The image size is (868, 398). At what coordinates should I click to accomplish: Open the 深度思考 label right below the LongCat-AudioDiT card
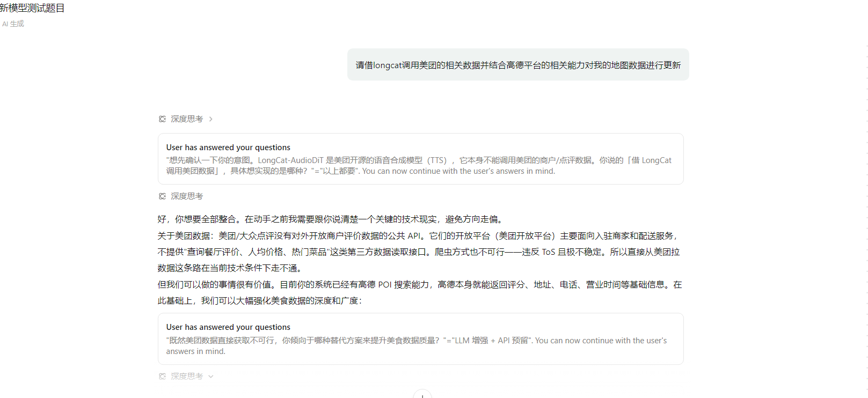click(187, 196)
